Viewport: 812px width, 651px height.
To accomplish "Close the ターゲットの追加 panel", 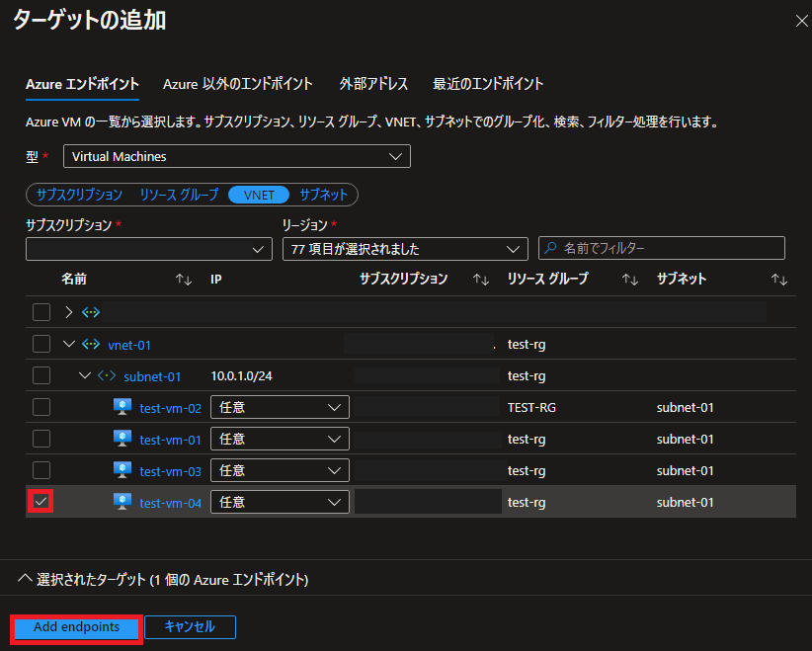I will tap(802, 21).
